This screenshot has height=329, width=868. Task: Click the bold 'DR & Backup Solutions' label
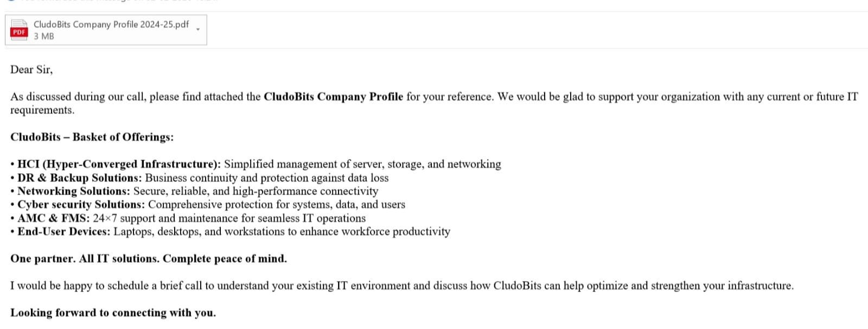coord(79,178)
